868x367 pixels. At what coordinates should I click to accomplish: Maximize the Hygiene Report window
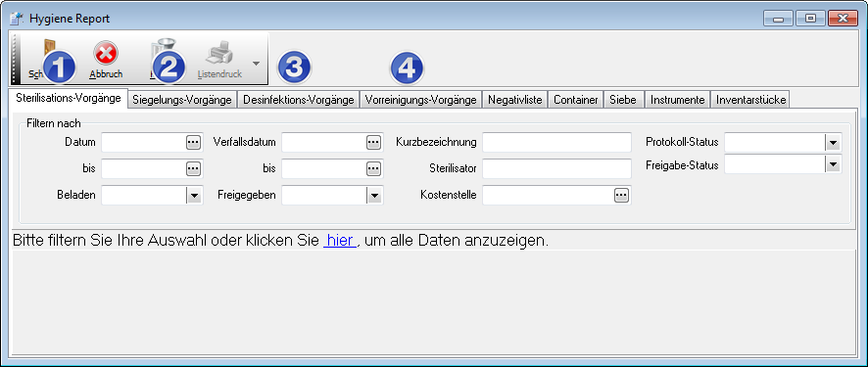(x=810, y=19)
